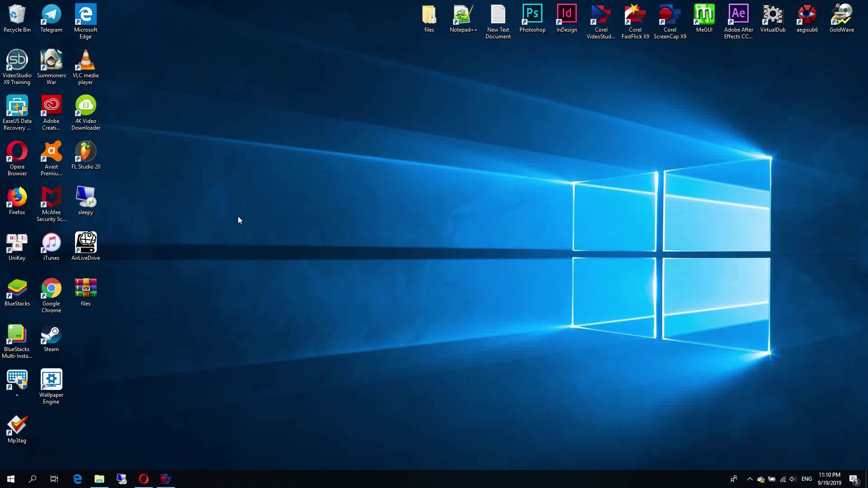Open the People taskbar button

(734, 479)
